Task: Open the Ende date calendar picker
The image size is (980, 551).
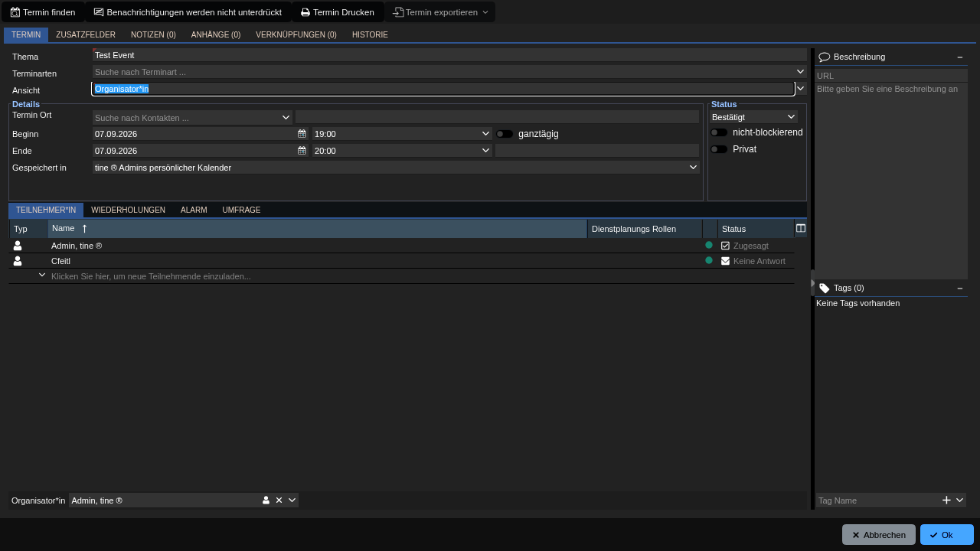Action: click(302, 150)
